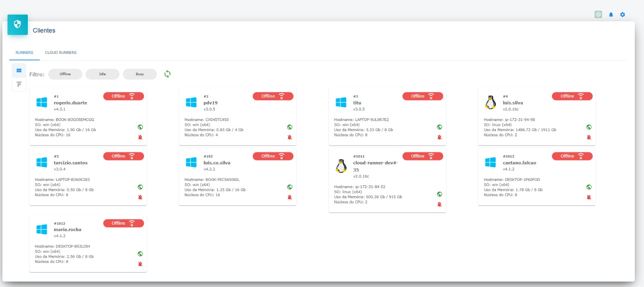Click the runner name maria.rocha
This screenshot has width=644, height=287.
tap(68, 230)
